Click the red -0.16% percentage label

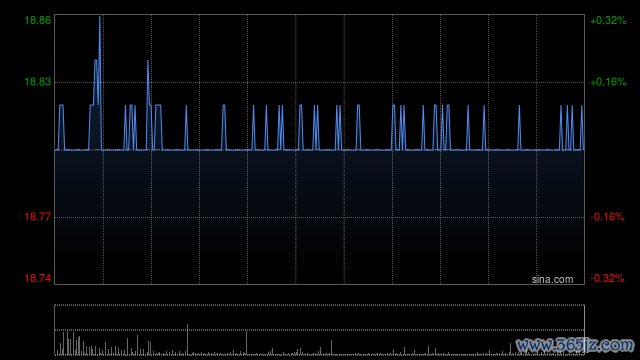(x=607, y=217)
